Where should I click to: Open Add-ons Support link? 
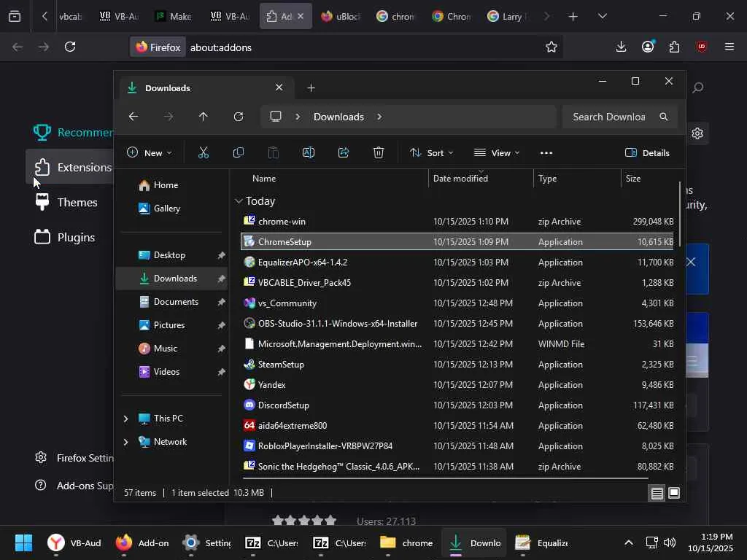click(x=74, y=486)
